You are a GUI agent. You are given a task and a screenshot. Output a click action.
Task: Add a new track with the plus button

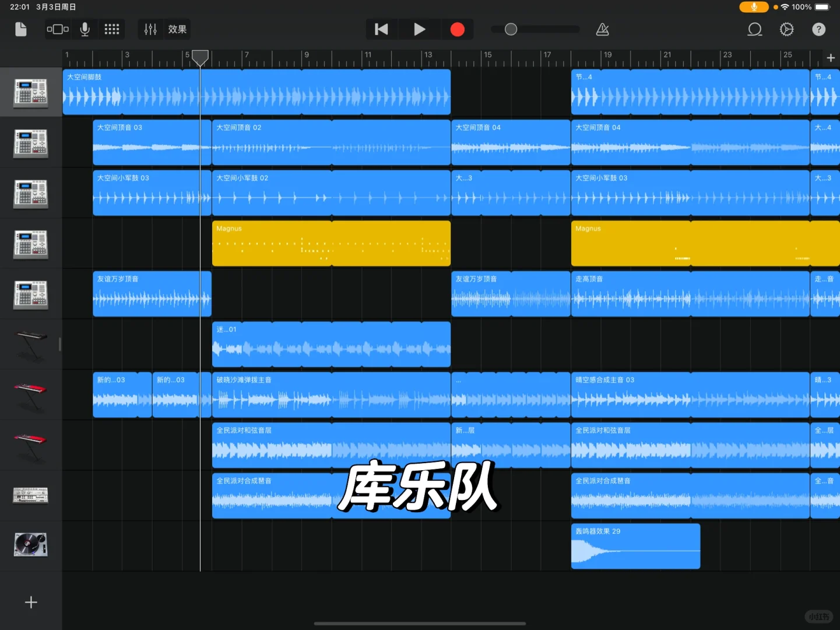[30, 601]
